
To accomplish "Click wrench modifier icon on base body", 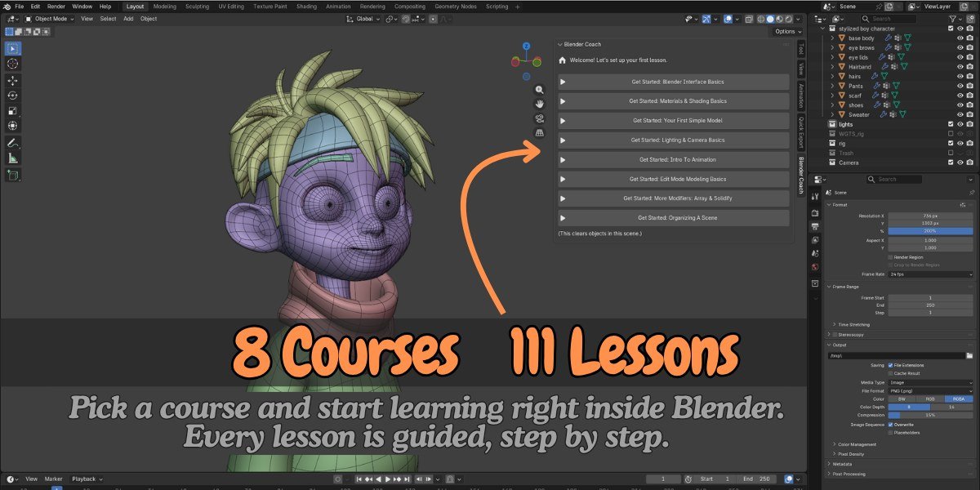I will [889, 38].
